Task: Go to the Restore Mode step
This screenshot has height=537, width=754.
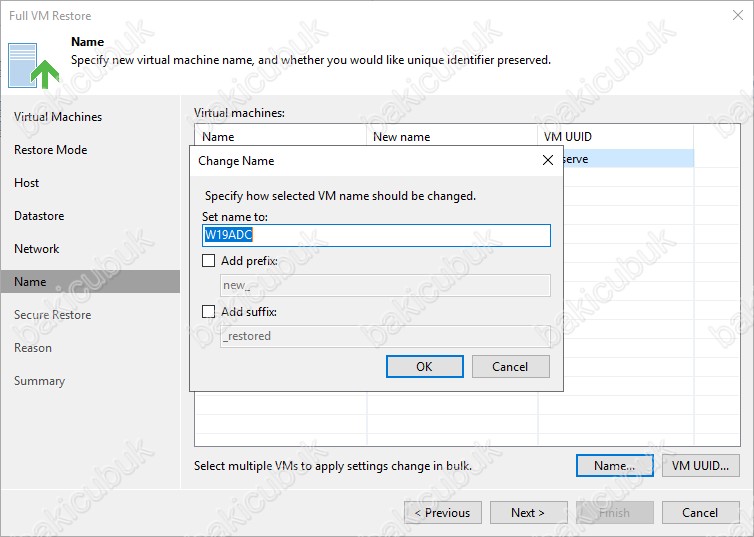Action: pos(50,150)
